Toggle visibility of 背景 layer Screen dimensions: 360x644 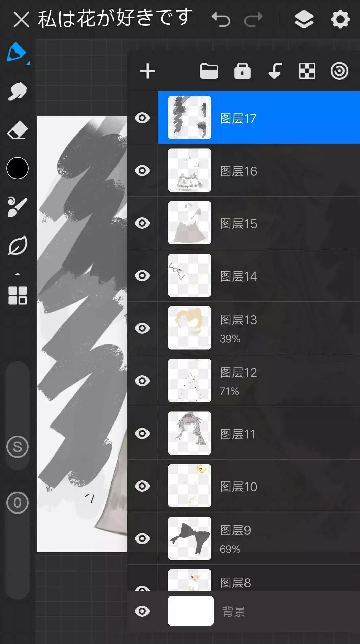(x=142, y=611)
